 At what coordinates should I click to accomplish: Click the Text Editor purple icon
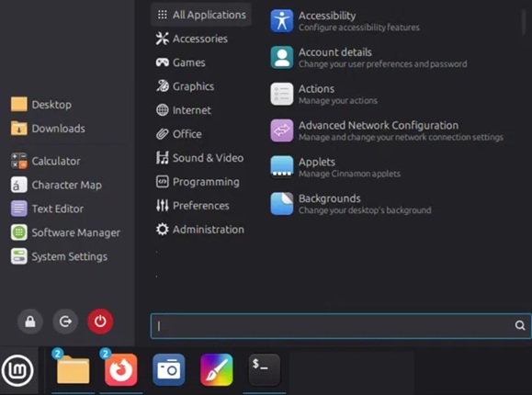(18, 209)
